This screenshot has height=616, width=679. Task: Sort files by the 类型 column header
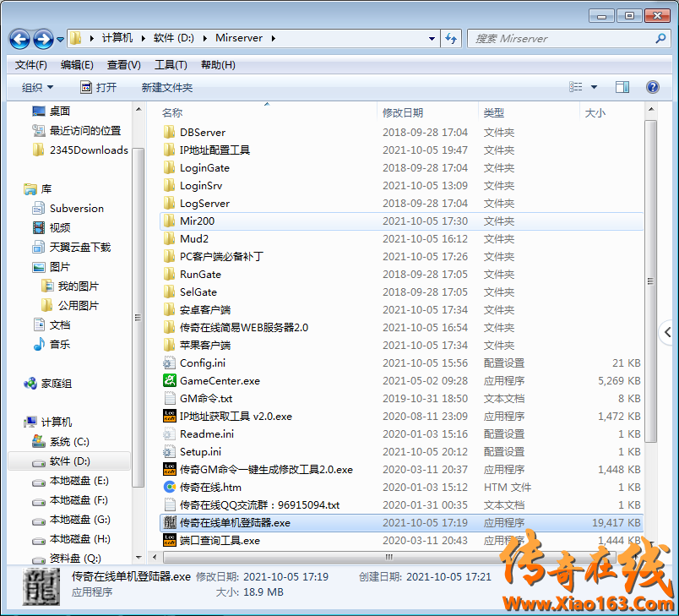click(x=494, y=113)
